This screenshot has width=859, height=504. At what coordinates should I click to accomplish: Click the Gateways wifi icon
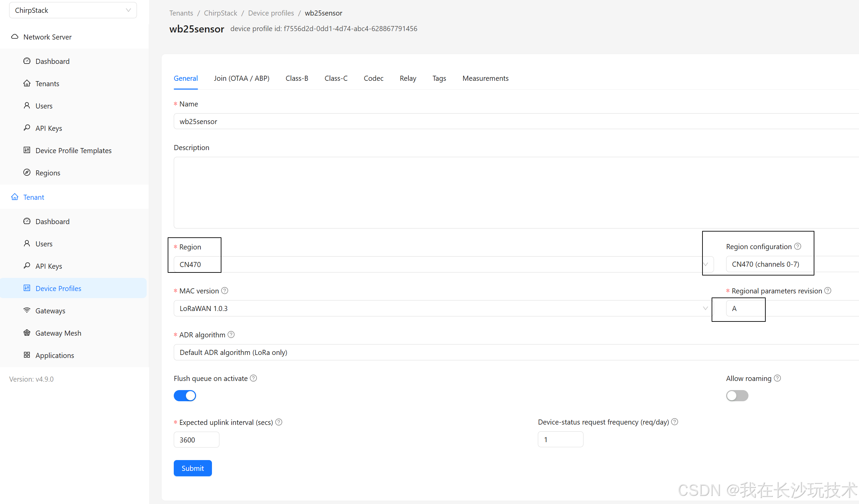click(x=27, y=310)
